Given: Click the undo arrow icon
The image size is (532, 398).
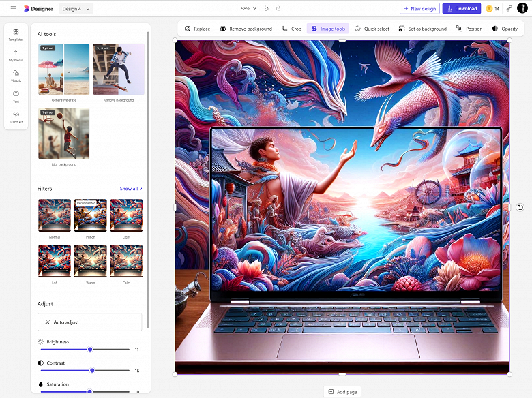Looking at the screenshot, I should 266,8.
